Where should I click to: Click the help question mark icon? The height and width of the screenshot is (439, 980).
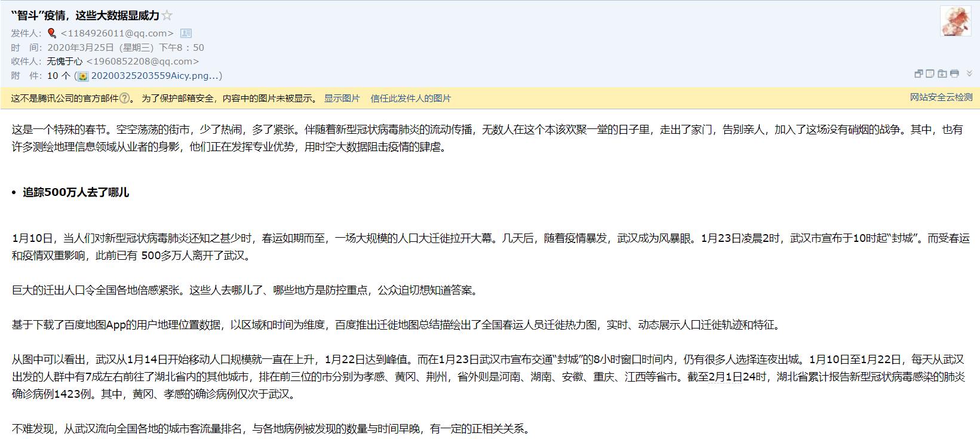click(124, 99)
